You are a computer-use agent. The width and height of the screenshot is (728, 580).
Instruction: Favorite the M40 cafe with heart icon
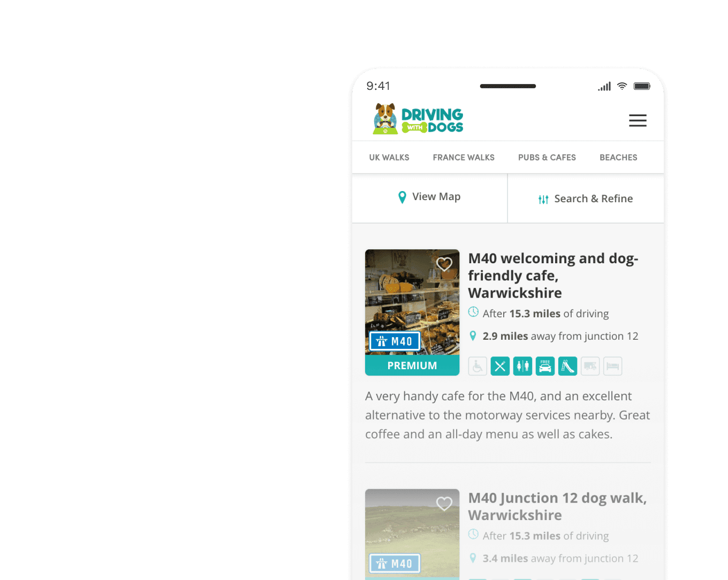coord(444,264)
